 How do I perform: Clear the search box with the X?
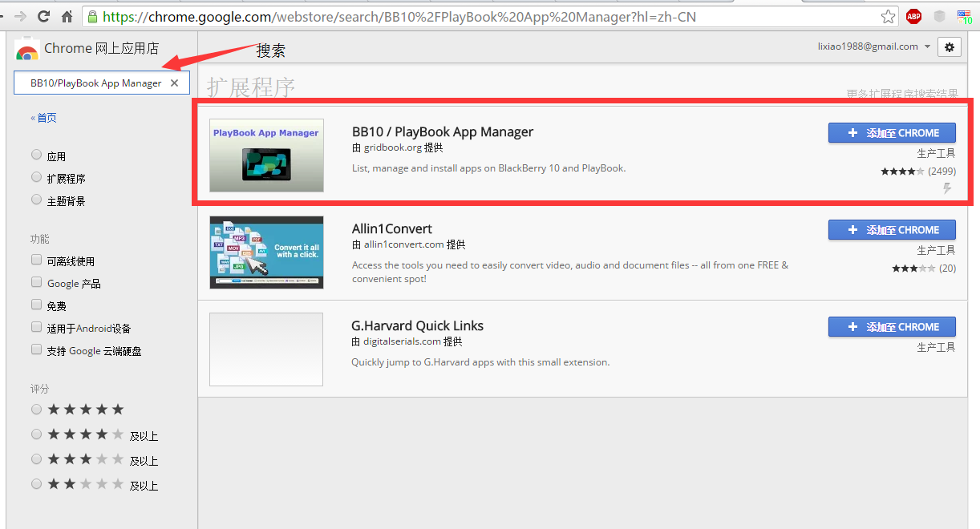(x=174, y=83)
